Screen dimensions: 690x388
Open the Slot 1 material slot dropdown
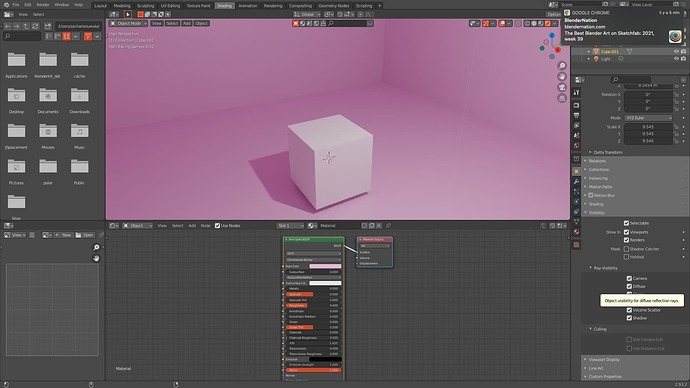click(290, 226)
